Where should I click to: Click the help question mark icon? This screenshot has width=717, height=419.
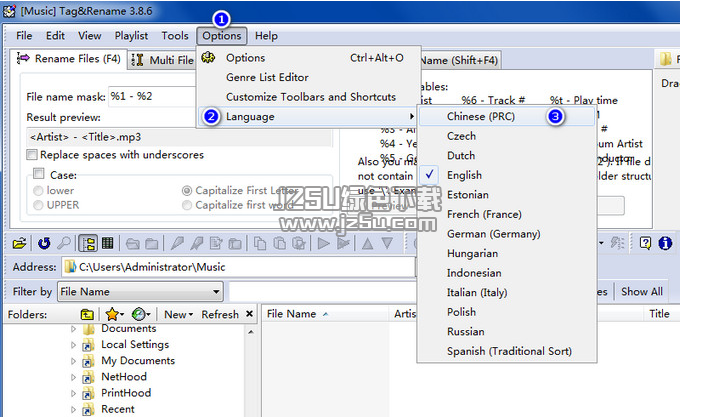point(645,243)
